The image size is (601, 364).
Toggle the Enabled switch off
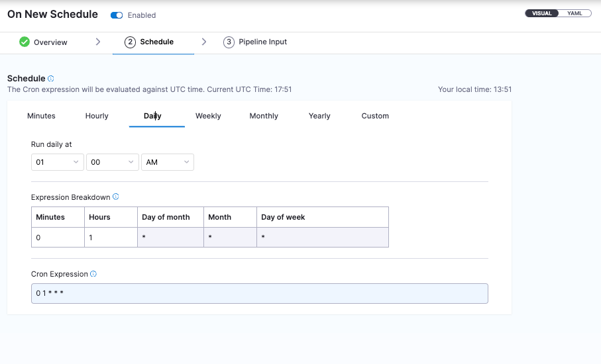(x=117, y=15)
